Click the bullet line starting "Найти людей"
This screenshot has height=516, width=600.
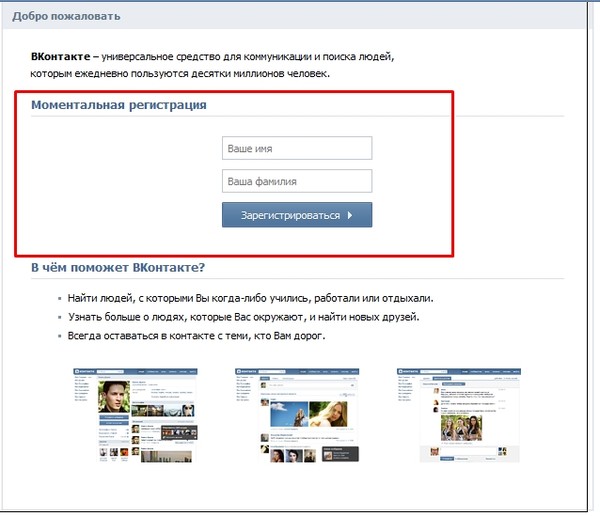251,298
